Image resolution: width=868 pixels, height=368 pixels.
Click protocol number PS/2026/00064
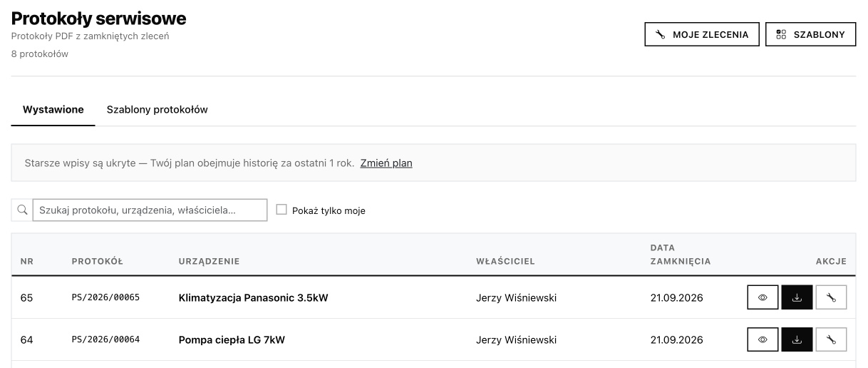click(x=105, y=339)
